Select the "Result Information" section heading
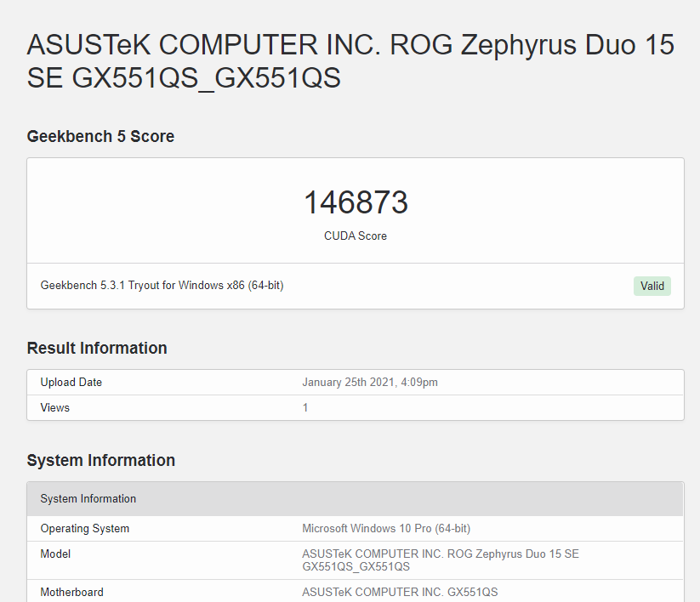The height and width of the screenshot is (602, 700). 97,348
